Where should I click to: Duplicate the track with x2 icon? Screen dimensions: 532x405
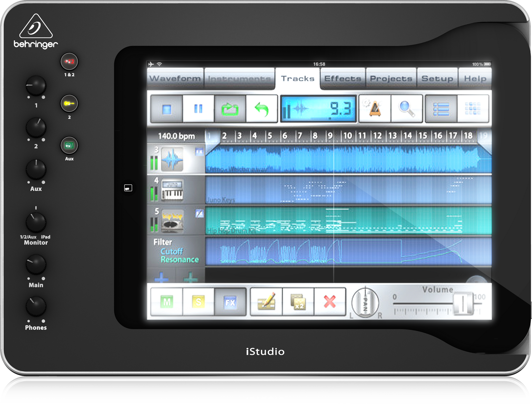[x=298, y=302]
